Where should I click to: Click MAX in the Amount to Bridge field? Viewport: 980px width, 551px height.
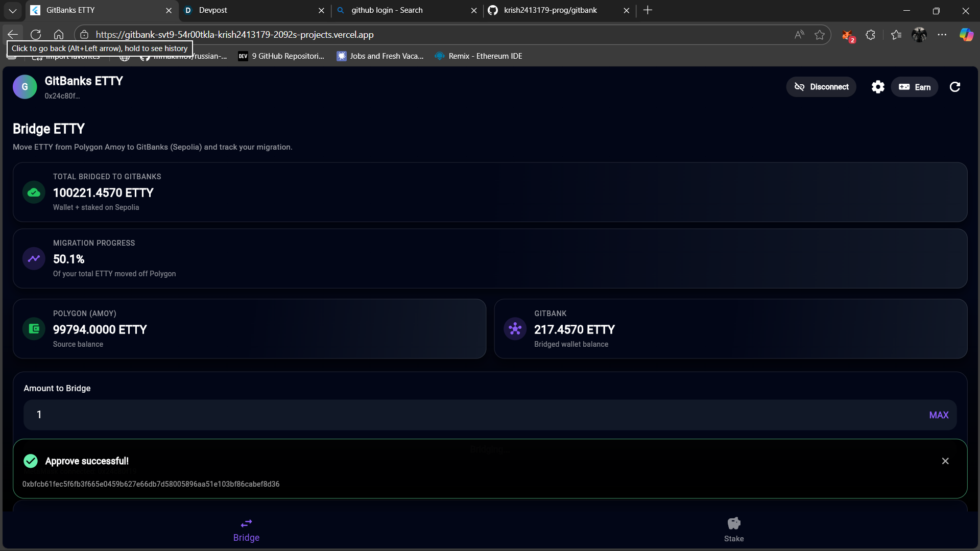[x=939, y=415]
